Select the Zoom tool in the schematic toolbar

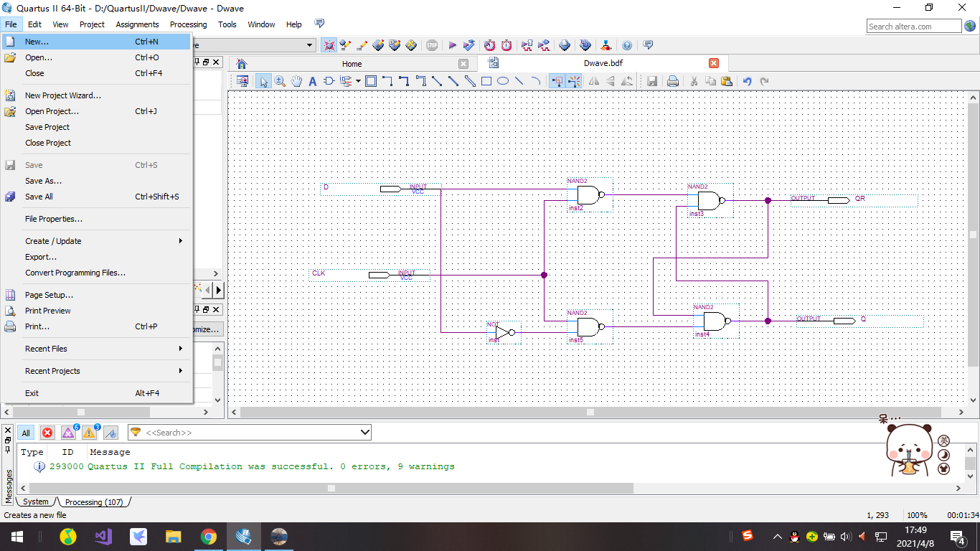click(x=280, y=81)
